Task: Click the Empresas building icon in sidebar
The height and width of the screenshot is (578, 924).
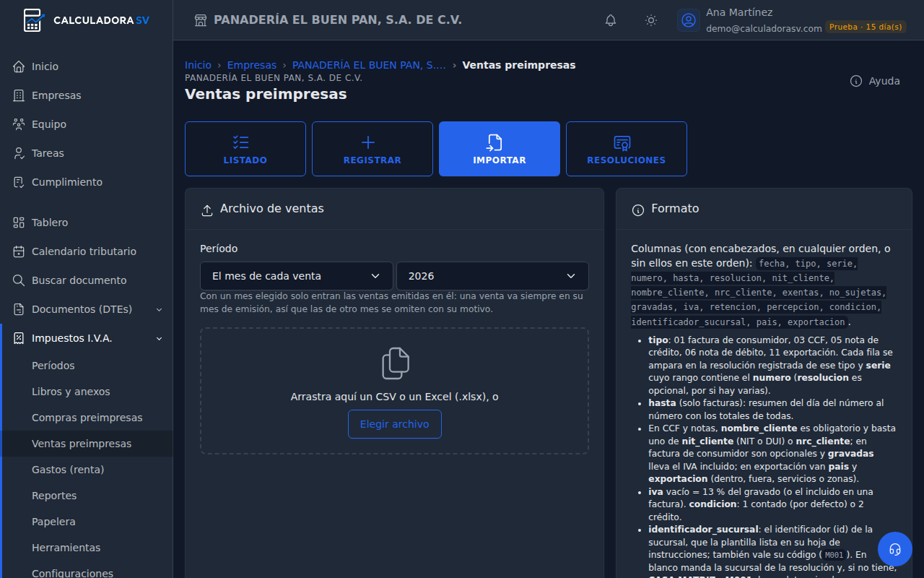Action: tap(19, 95)
